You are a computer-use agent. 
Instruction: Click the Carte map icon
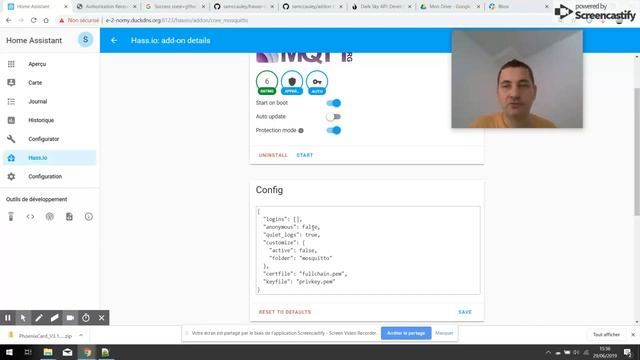point(11,83)
